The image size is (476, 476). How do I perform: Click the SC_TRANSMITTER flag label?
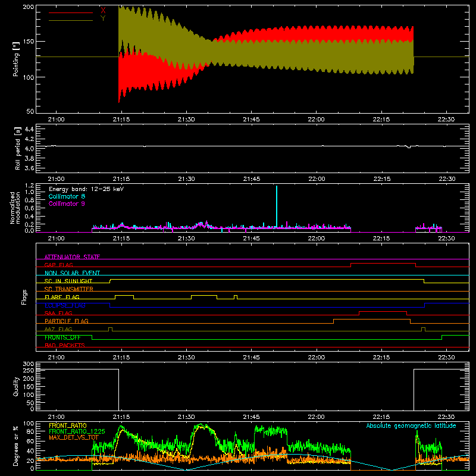click(x=69, y=289)
